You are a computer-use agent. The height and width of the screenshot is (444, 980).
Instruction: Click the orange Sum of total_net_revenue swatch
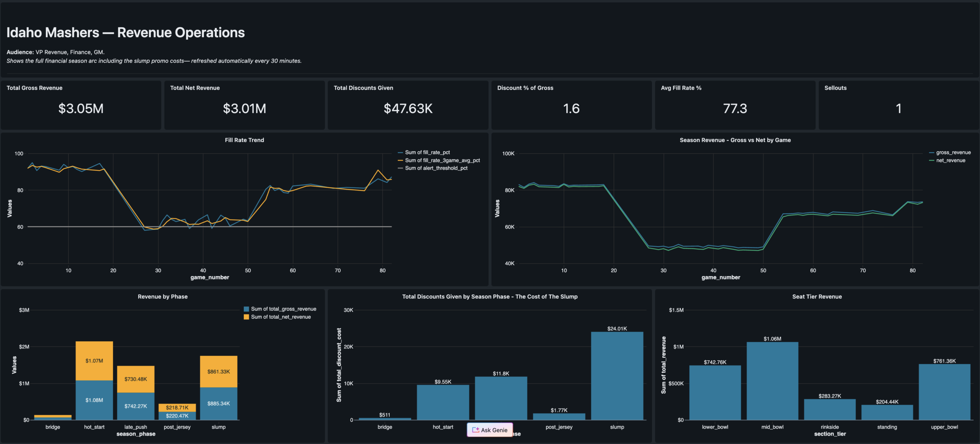[x=247, y=317]
